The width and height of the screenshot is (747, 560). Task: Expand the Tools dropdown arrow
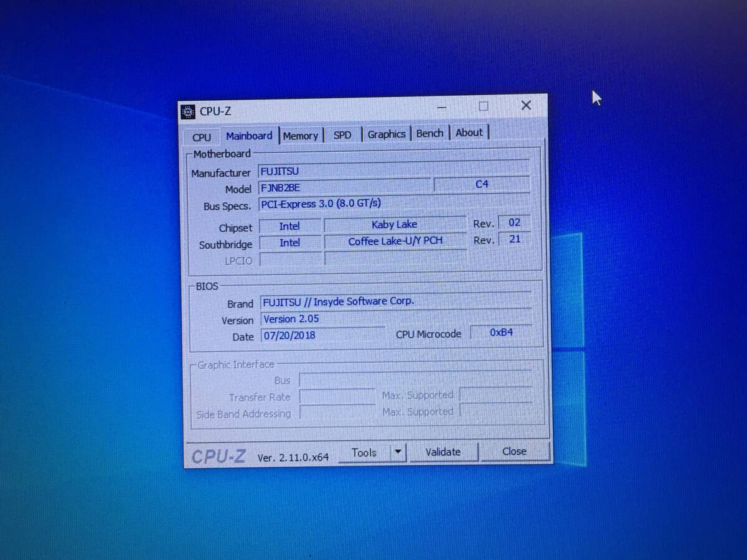pos(398,452)
